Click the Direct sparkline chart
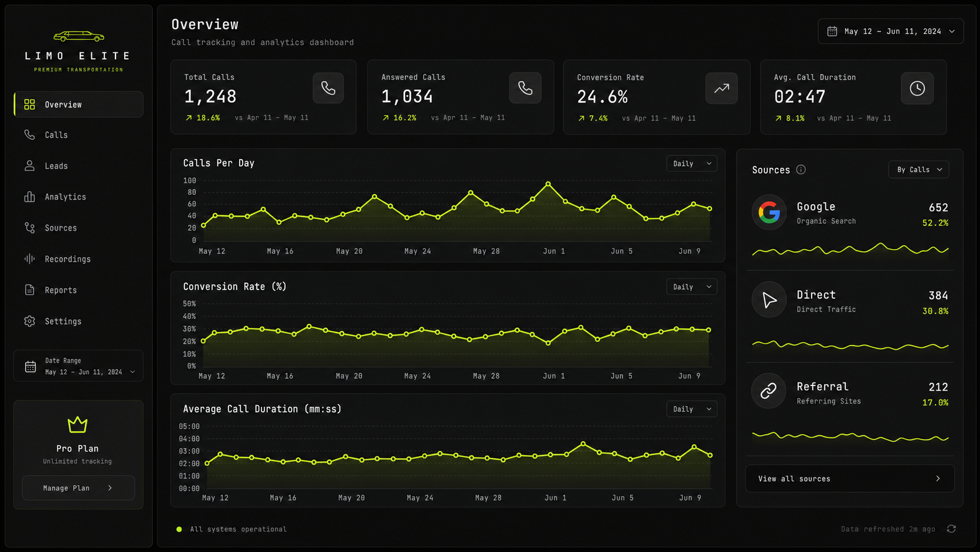Screen dimensions: 980x552 [850, 345]
